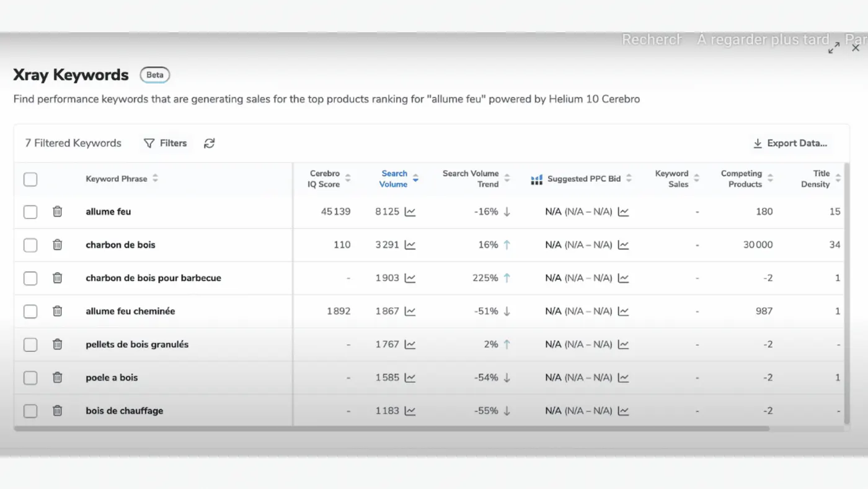Refresh the keyword list
The image size is (868, 489).
tap(210, 143)
